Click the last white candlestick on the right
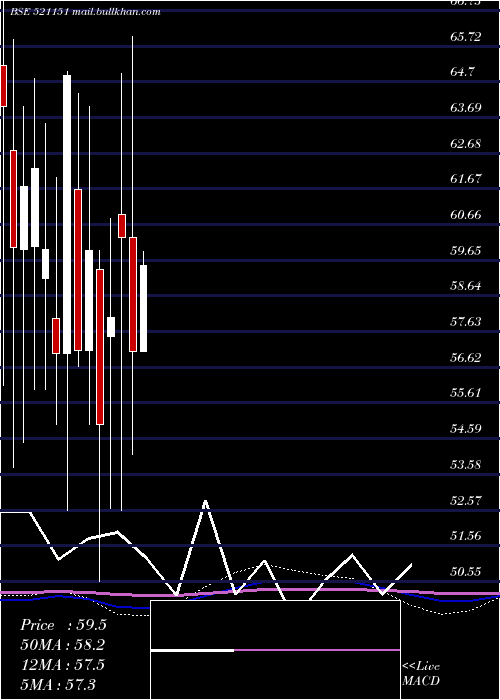The image size is (500, 700). click(143, 308)
